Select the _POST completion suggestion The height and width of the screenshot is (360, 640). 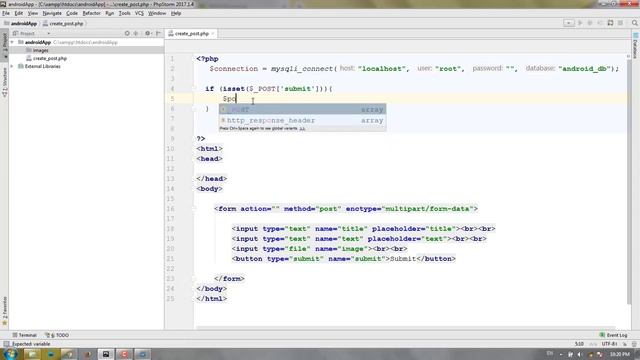[x=302, y=109]
